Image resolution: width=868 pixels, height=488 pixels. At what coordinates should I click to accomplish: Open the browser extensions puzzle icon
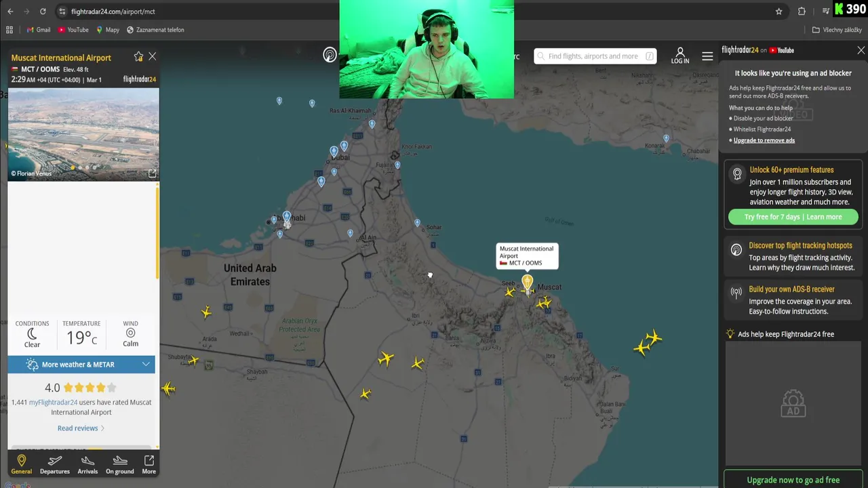[x=802, y=12]
